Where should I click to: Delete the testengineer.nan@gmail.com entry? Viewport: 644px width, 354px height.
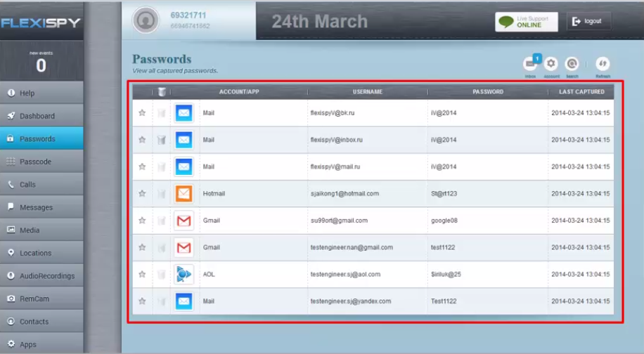[x=162, y=247]
